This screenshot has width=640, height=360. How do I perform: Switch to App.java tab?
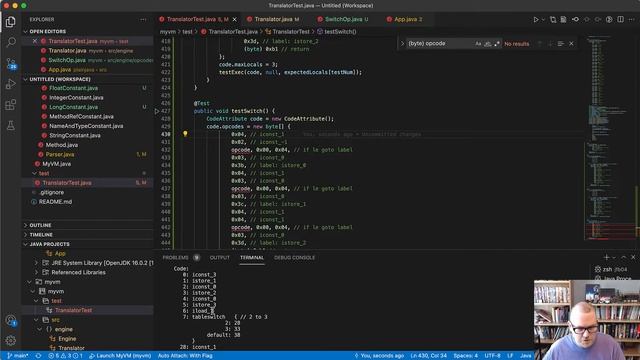pos(404,19)
